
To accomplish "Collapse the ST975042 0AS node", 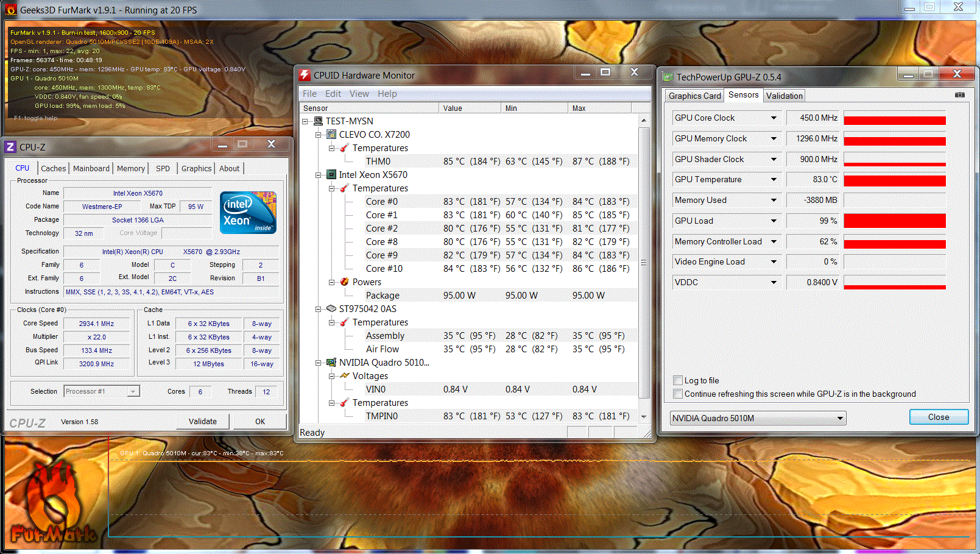I will 319,309.
